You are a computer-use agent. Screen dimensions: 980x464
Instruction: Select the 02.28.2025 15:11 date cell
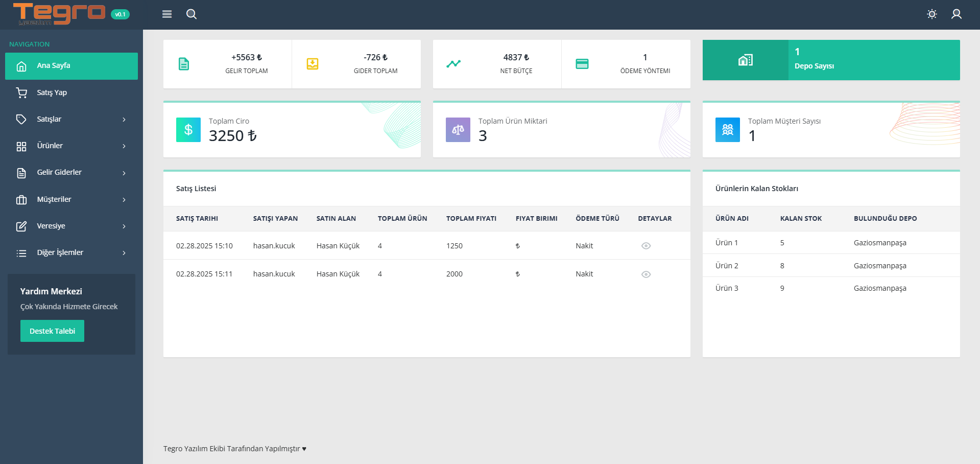point(204,274)
